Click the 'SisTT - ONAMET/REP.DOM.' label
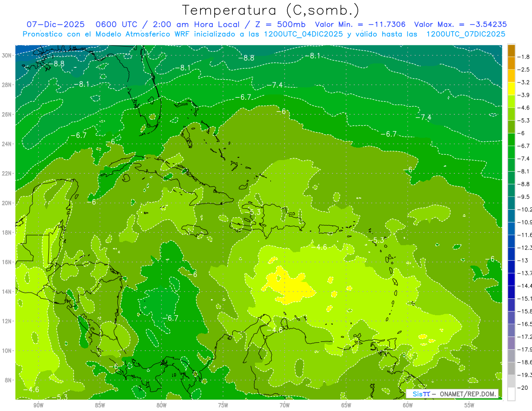This screenshot has height=411, width=532. click(x=452, y=394)
